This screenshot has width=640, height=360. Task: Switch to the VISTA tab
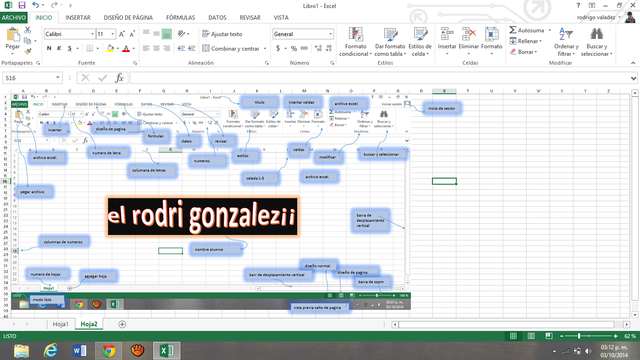[281, 18]
